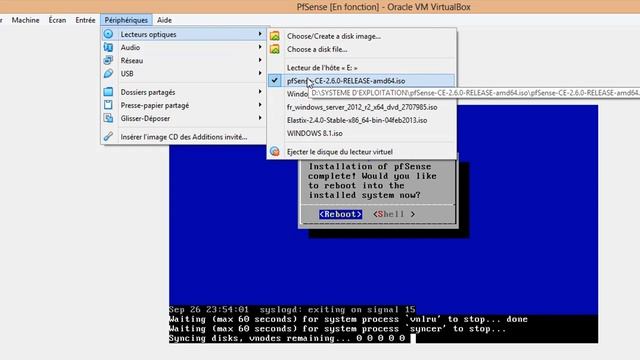The width and height of the screenshot is (640, 360).
Task: Toggle the checked pfSense-CE-2.6.0 ISO checkmark
Action: (275, 80)
